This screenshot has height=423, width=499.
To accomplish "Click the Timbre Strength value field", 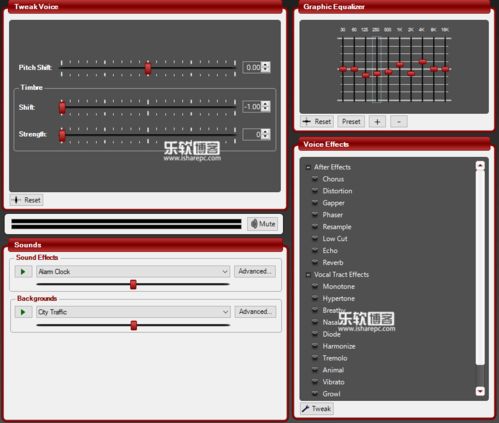I will pos(252,134).
